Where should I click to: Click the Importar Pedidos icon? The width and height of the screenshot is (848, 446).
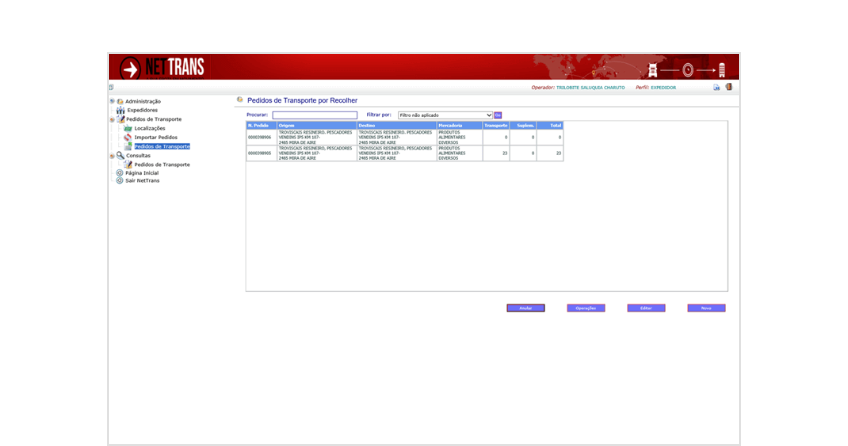(128, 137)
